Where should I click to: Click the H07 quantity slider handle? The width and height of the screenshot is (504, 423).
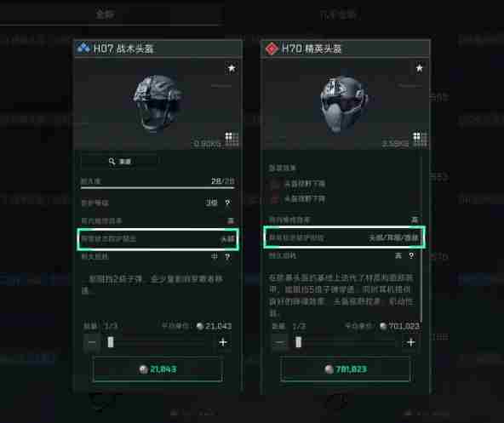coord(111,342)
